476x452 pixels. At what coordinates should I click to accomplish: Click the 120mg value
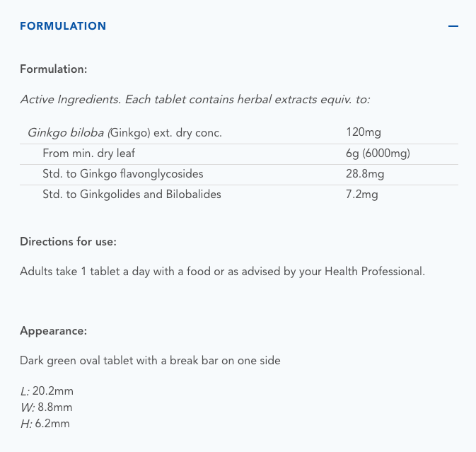(x=364, y=132)
